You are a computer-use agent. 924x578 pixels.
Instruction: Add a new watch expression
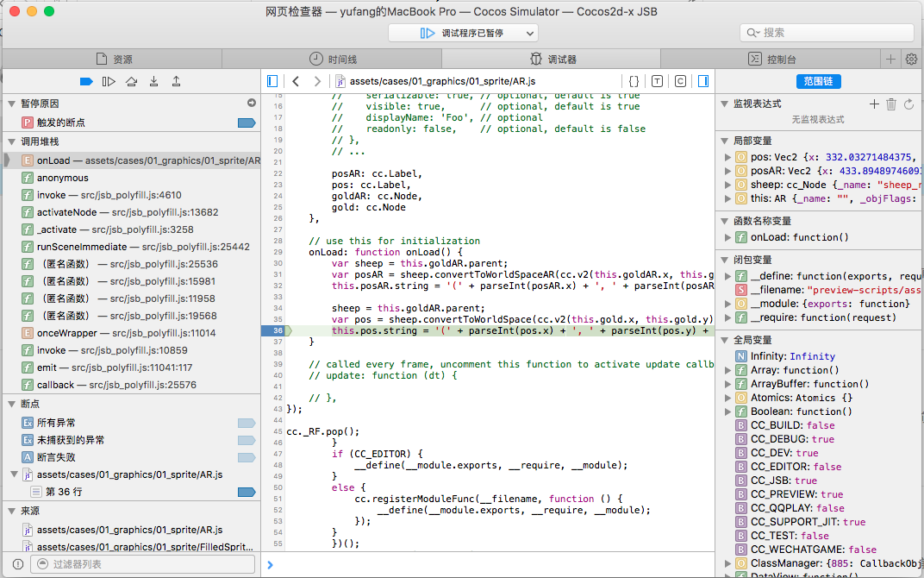click(x=874, y=104)
